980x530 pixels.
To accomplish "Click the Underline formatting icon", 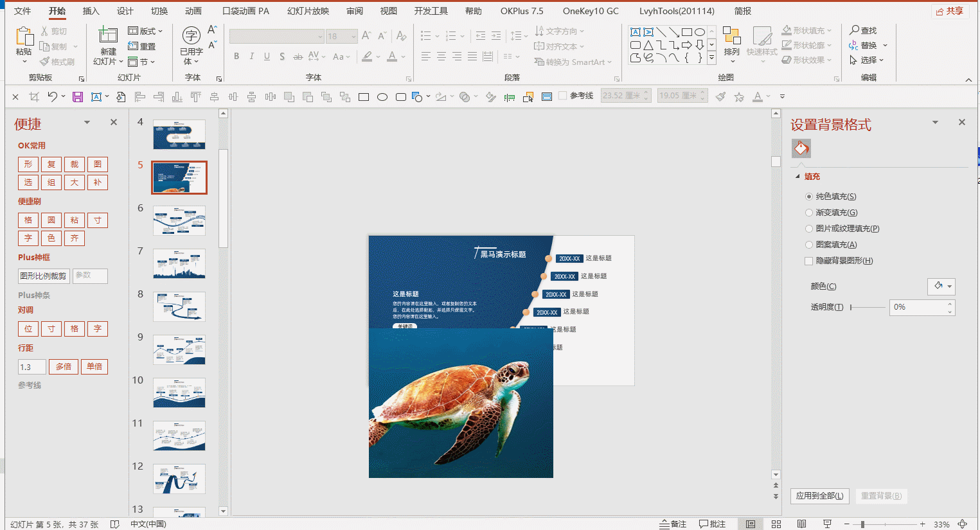I will tap(267, 57).
